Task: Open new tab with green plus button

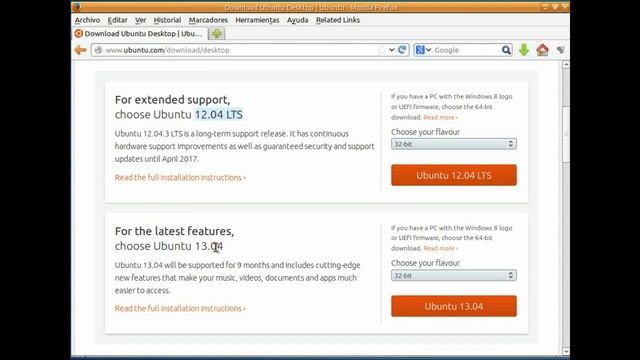Action: click(x=217, y=33)
